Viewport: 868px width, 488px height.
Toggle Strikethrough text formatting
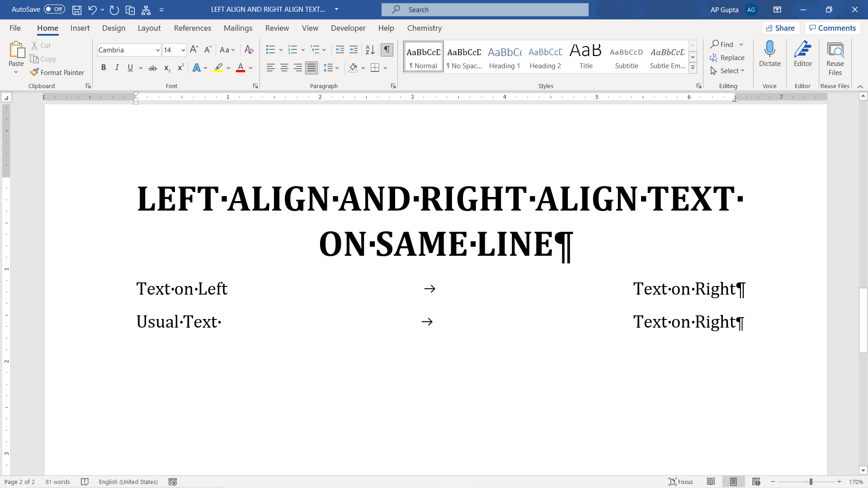click(x=153, y=67)
